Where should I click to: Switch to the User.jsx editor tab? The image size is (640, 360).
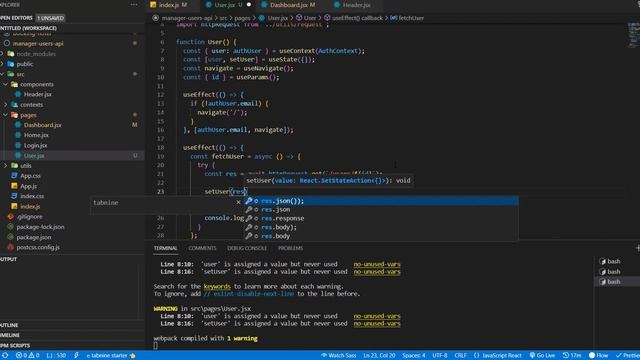coord(224,5)
